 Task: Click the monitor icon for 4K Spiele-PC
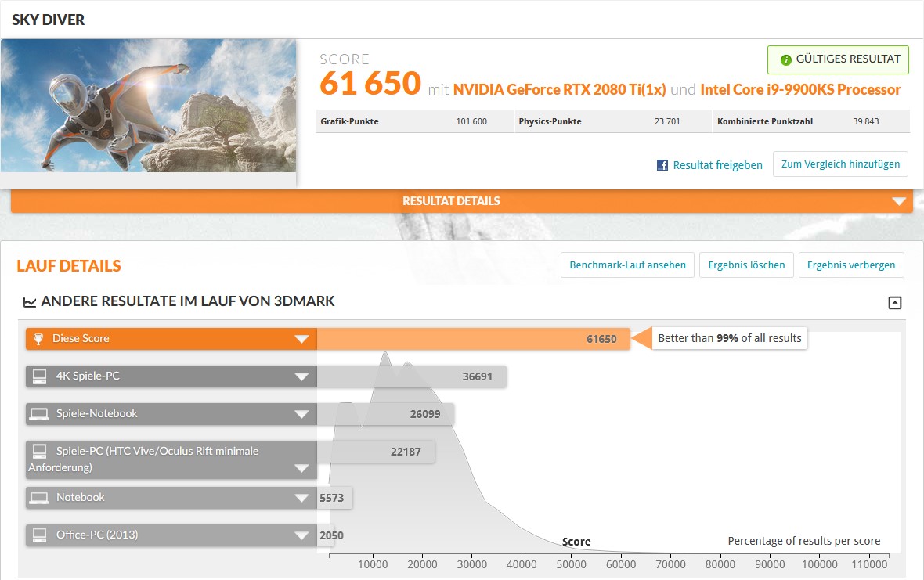pos(39,376)
